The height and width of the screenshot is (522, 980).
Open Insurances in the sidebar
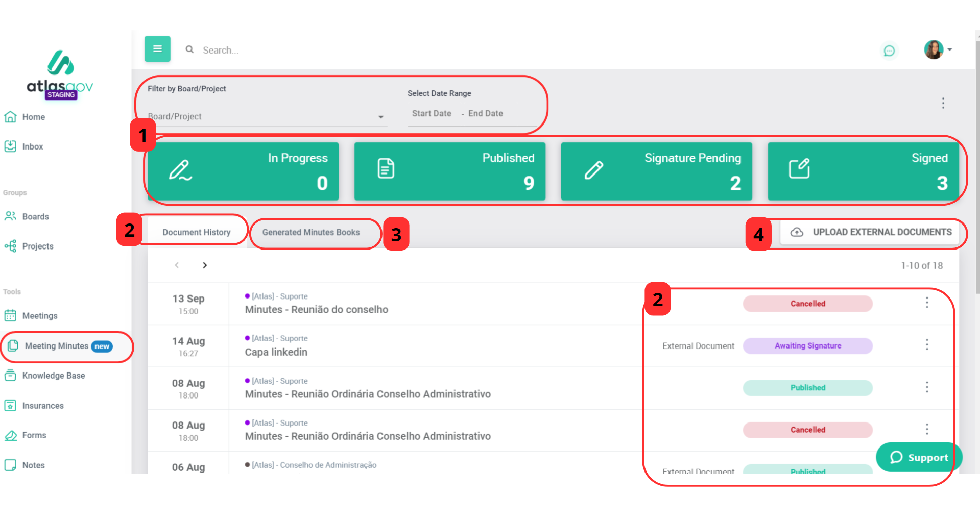43,406
